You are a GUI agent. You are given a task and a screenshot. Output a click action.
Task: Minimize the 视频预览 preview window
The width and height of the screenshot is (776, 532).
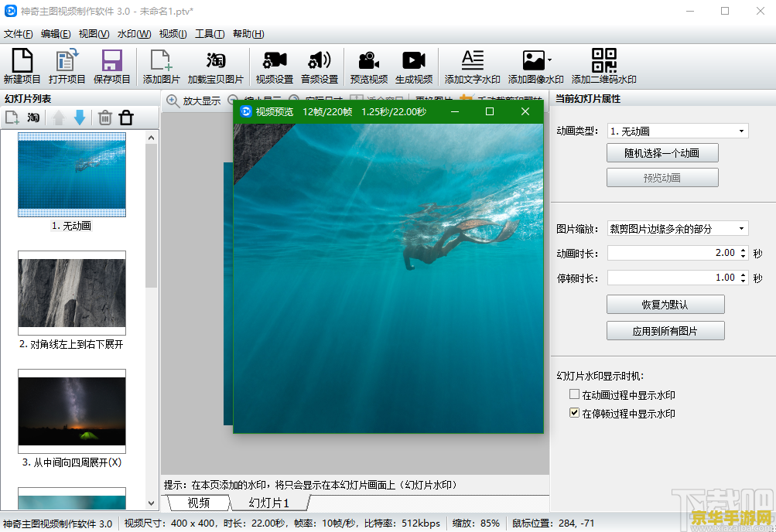pos(455,112)
